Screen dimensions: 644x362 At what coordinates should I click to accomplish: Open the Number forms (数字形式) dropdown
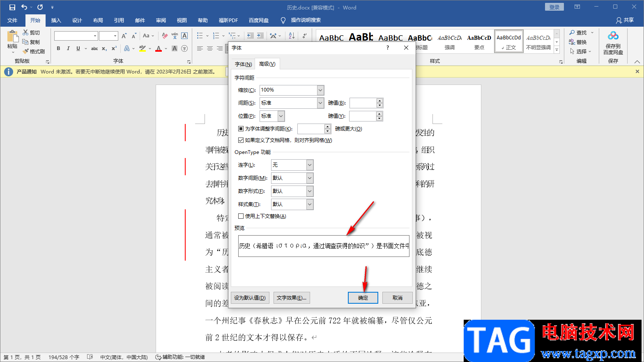310,191
